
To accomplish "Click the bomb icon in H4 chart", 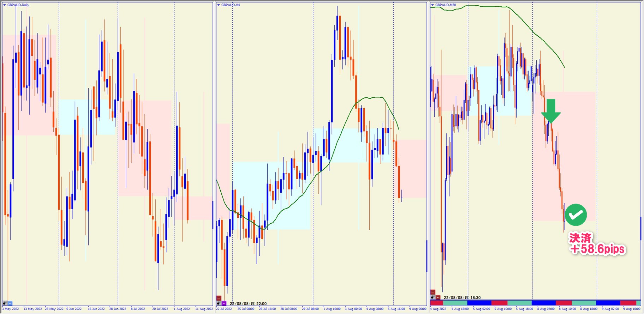I will [219, 303].
